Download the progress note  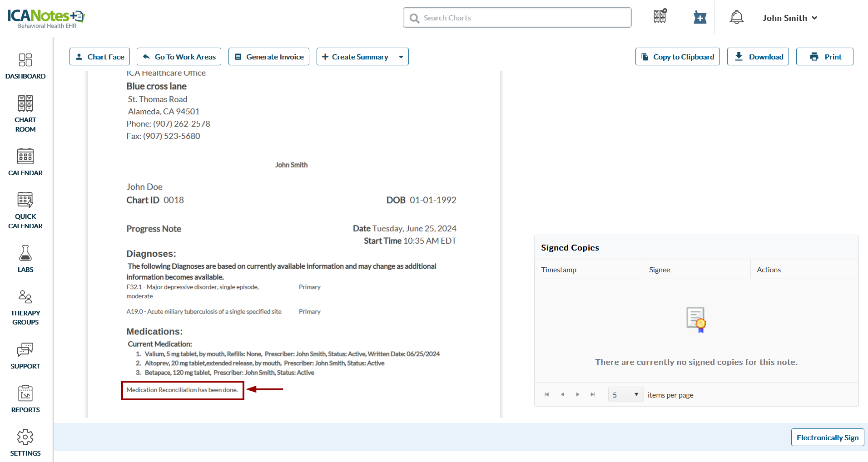(x=758, y=57)
